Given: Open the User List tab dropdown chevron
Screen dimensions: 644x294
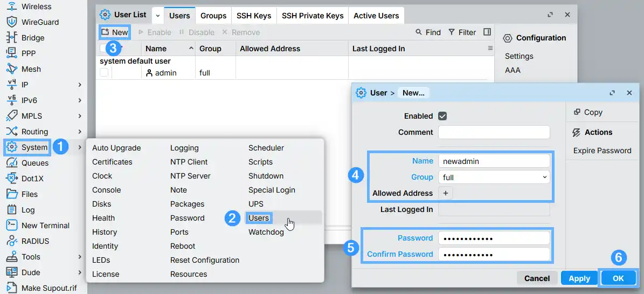Looking at the screenshot, I should click(x=158, y=16).
